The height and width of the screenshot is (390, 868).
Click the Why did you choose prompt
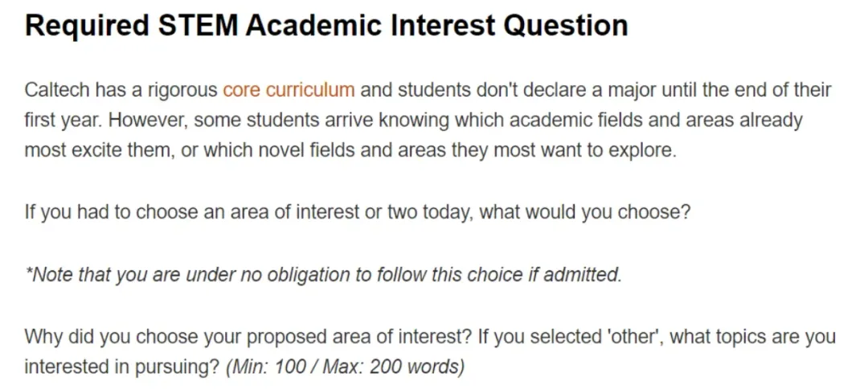[x=430, y=351]
